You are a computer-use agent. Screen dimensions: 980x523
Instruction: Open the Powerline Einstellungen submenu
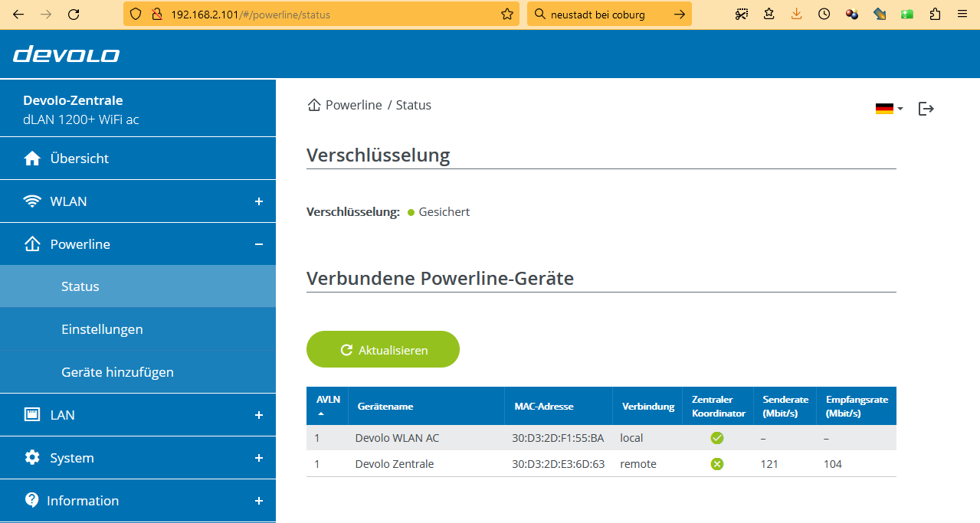click(x=138, y=329)
